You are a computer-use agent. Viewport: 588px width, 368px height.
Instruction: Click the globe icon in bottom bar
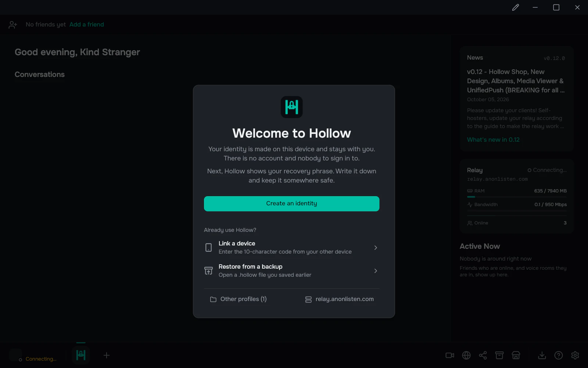click(466, 355)
